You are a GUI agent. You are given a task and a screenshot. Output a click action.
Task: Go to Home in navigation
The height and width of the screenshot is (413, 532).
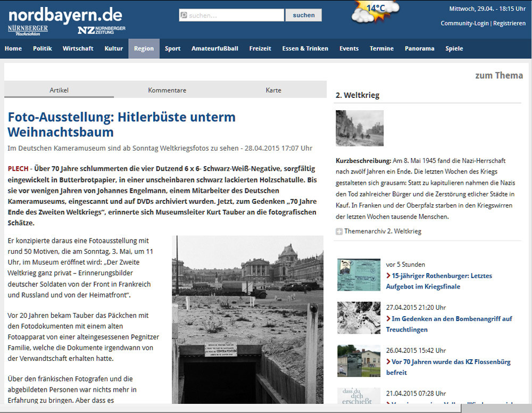click(13, 48)
